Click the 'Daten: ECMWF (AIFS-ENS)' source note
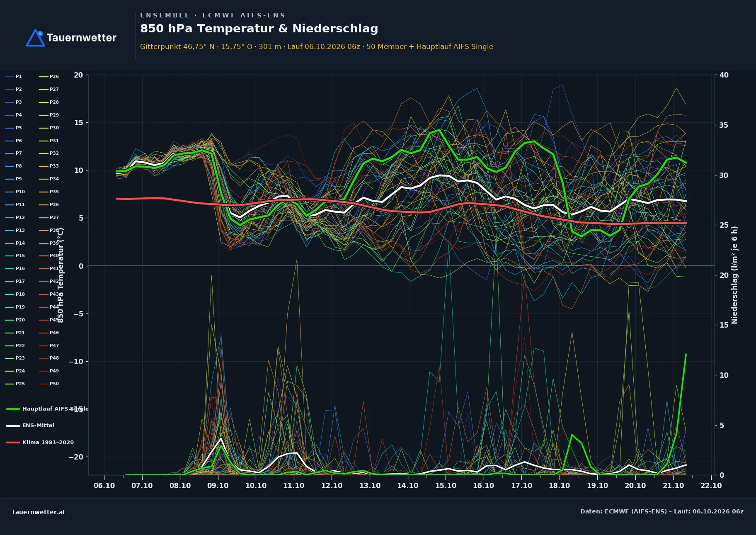This screenshot has width=756, height=535. [662, 511]
